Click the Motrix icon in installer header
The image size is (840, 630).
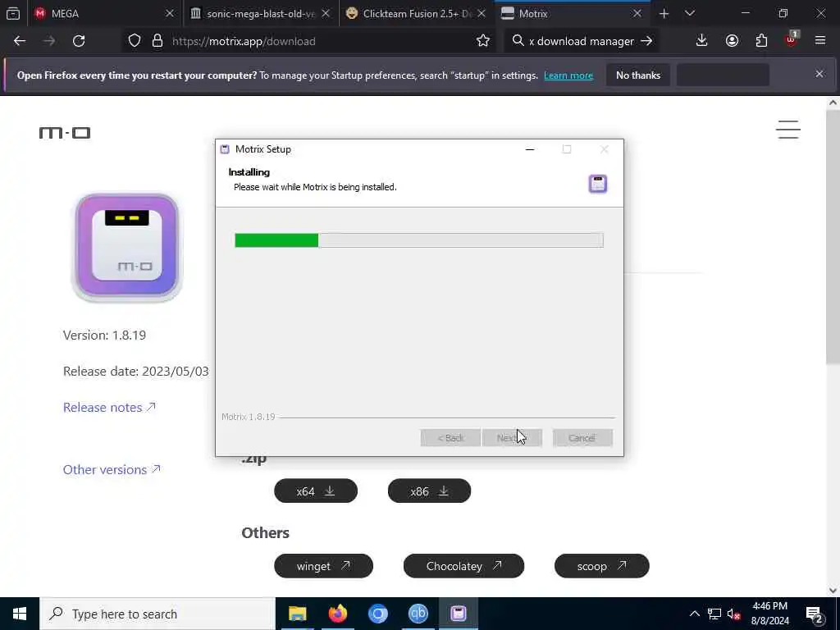point(598,184)
